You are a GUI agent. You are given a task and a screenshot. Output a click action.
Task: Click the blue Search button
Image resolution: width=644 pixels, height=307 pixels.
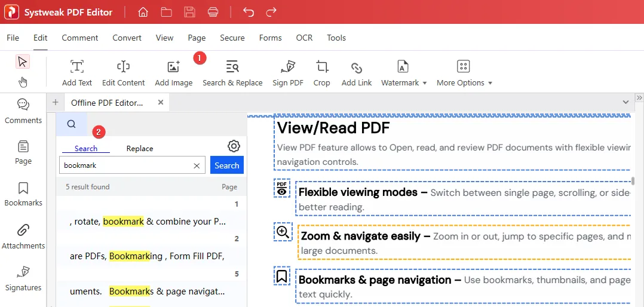227,165
